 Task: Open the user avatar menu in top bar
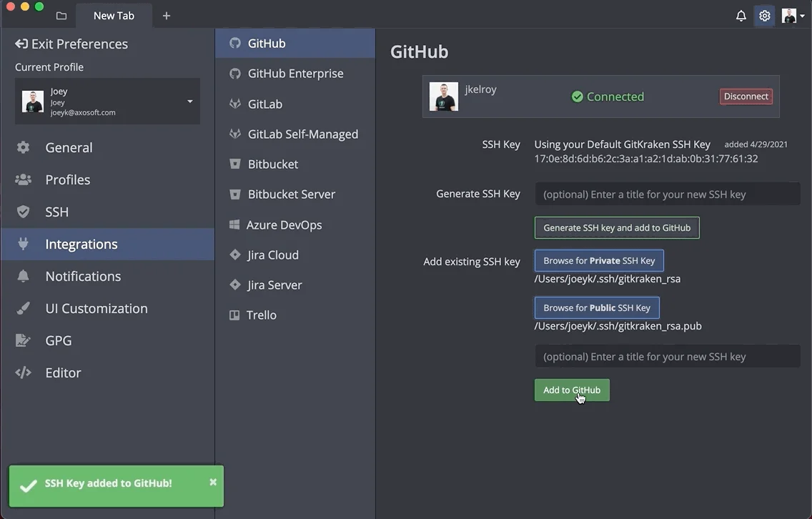tap(793, 16)
